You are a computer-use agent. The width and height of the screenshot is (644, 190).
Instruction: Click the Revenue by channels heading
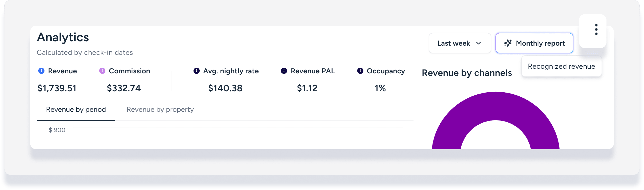coord(467,73)
